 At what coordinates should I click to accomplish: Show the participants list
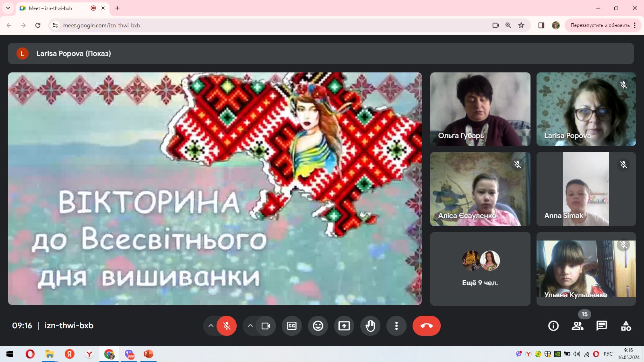click(578, 326)
